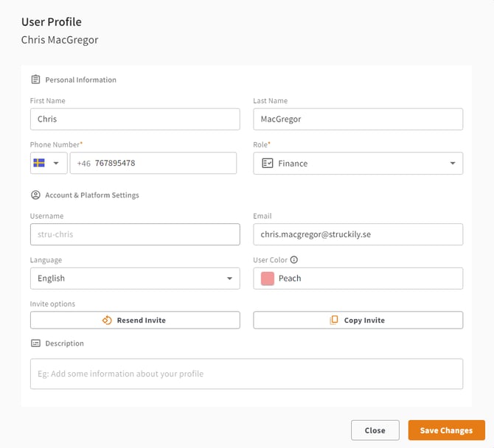Click the Description section icon

point(35,343)
